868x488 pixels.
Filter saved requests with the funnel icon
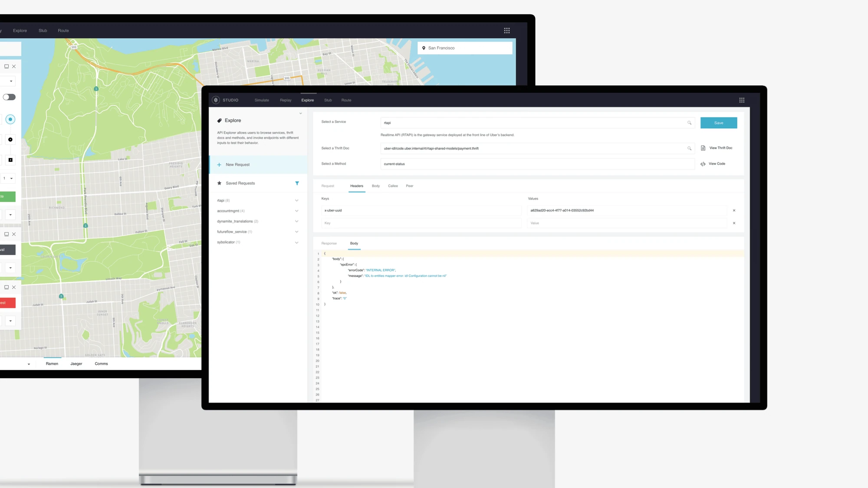click(x=297, y=183)
